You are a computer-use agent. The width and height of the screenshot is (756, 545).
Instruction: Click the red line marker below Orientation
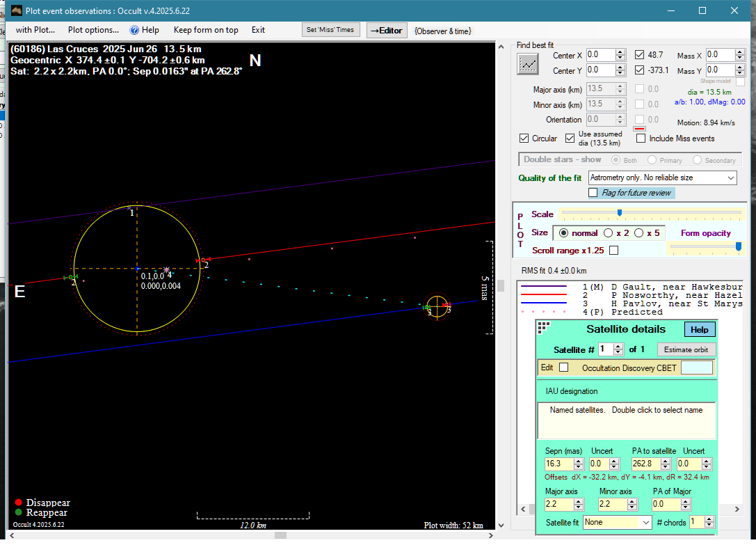(x=639, y=128)
